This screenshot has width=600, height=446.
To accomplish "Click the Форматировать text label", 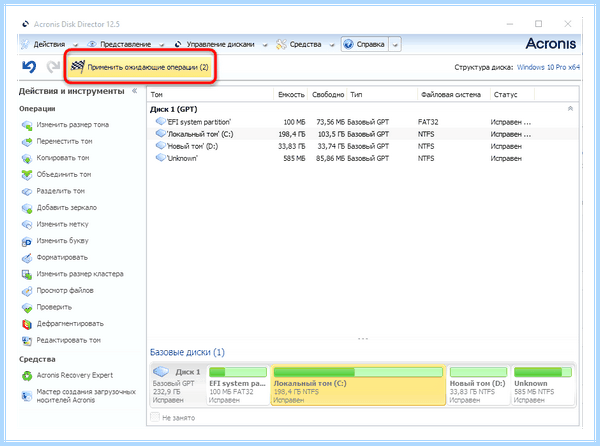I will coord(62,257).
